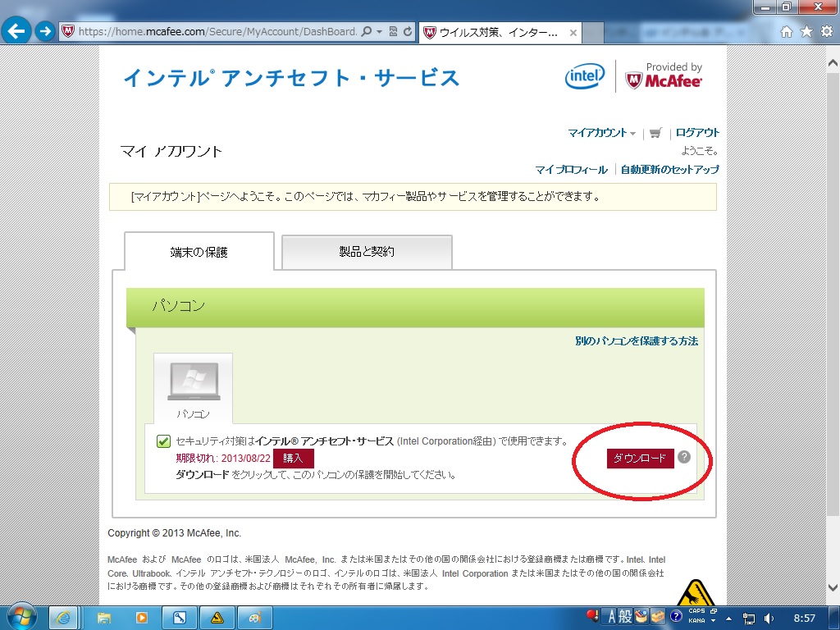Open Windows Media Player in taskbar

(x=141, y=619)
